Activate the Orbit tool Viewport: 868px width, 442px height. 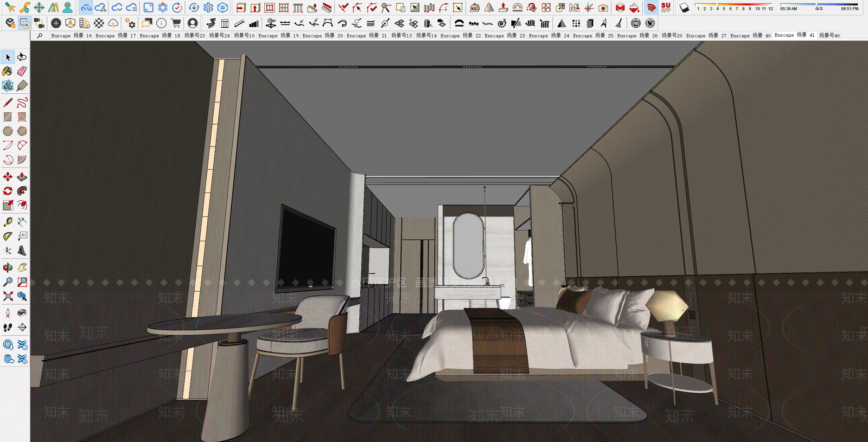[x=8, y=268]
